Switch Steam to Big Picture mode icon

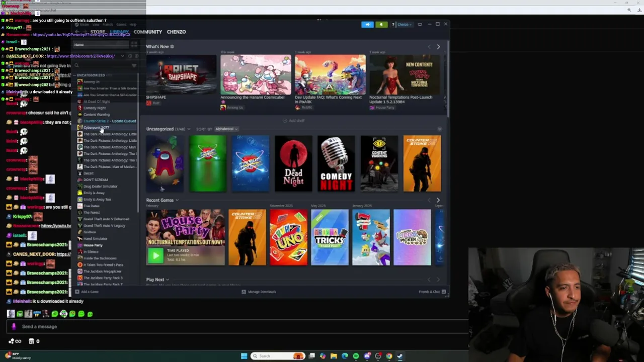420,25
